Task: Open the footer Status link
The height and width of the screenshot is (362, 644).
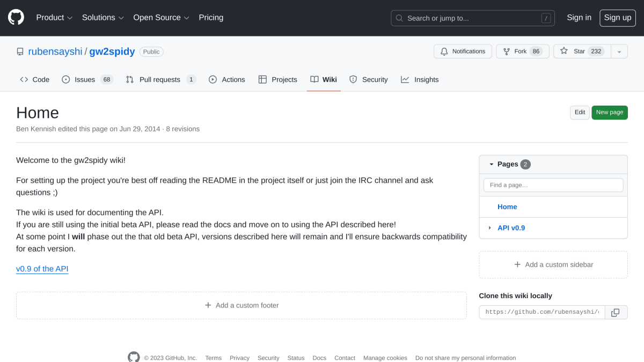Action: [296, 358]
